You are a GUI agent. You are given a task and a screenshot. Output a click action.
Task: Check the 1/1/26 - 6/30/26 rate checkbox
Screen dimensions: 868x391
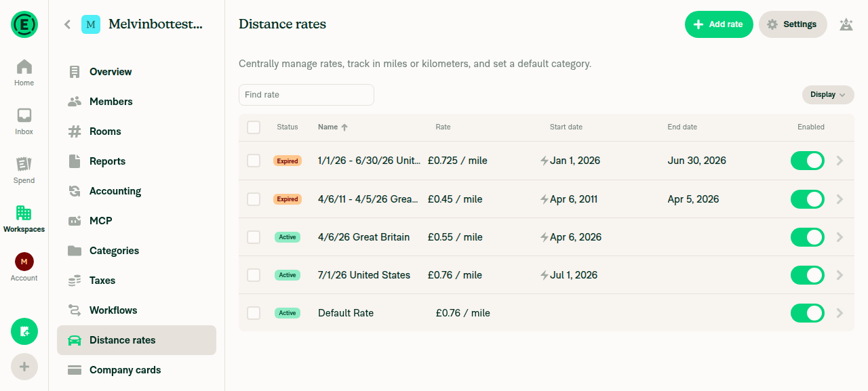click(x=254, y=161)
